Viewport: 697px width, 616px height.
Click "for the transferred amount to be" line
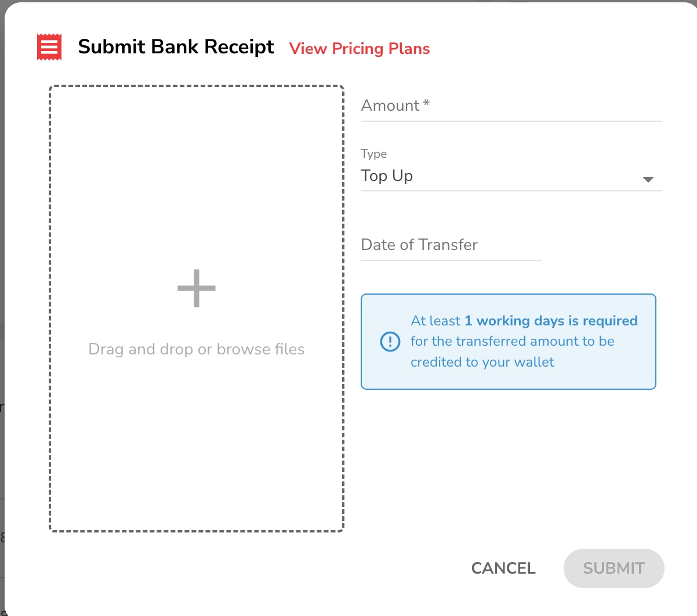(x=512, y=341)
